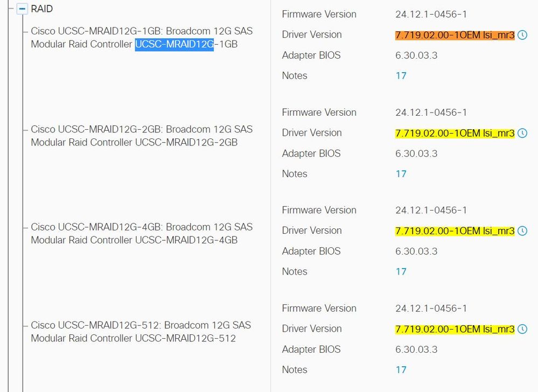Click yellow-highlighted driver version of 2GB controller
The height and width of the screenshot is (392, 538).
coord(455,133)
